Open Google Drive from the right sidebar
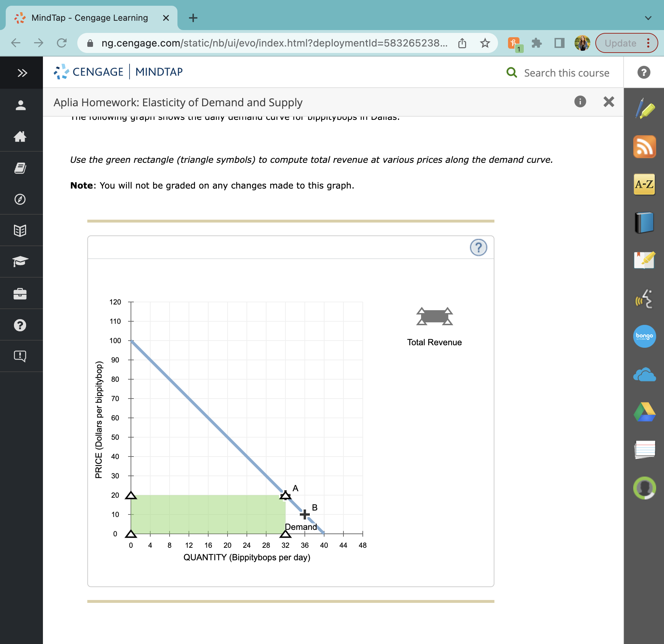Viewport: 664px width, 644px height. (645, 412)
